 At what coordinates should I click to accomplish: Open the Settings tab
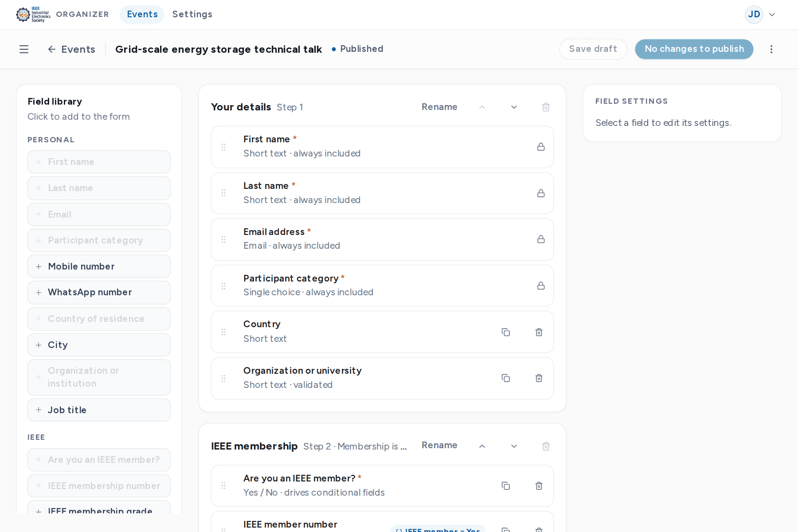tap(192, 15)
